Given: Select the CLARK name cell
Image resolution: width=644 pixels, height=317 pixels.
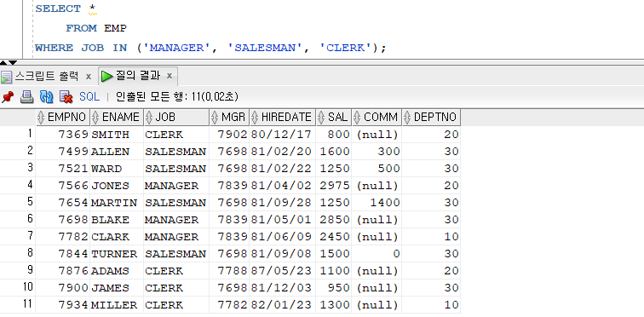Looking at the screenshot, I should pyautogui.click(x=117, y=237).
